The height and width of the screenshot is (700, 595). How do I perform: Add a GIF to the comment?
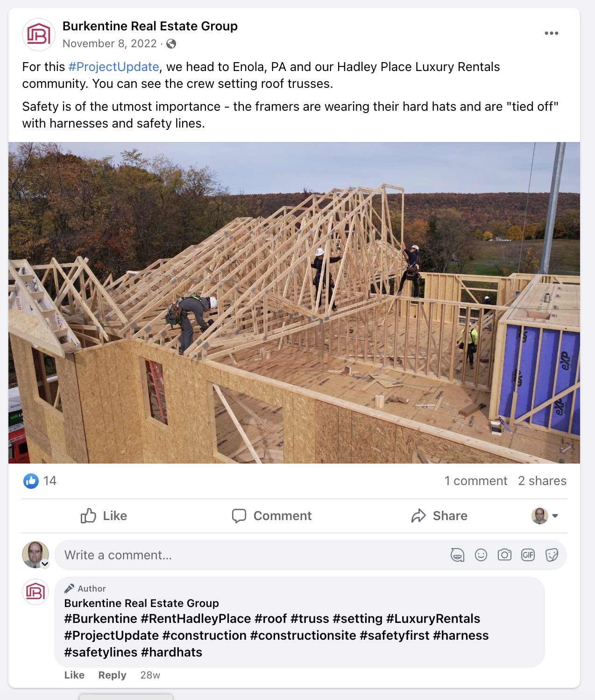(528, 555)
